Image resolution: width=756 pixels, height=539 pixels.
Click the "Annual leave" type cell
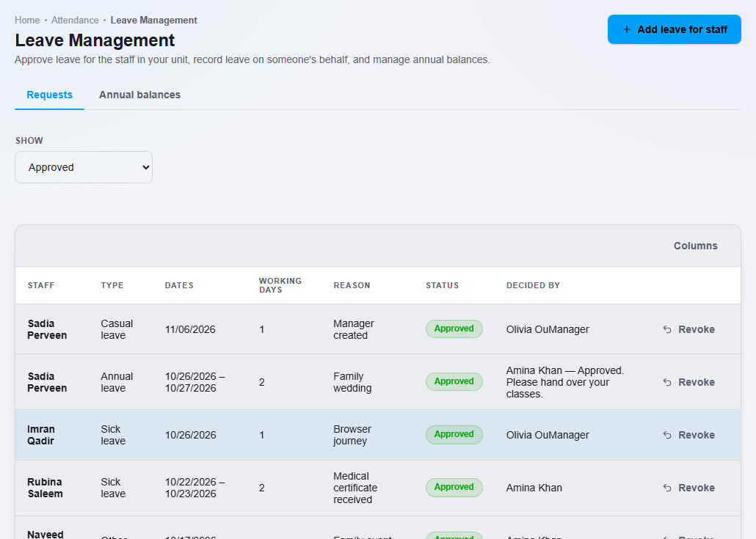(x=117, y=382)
